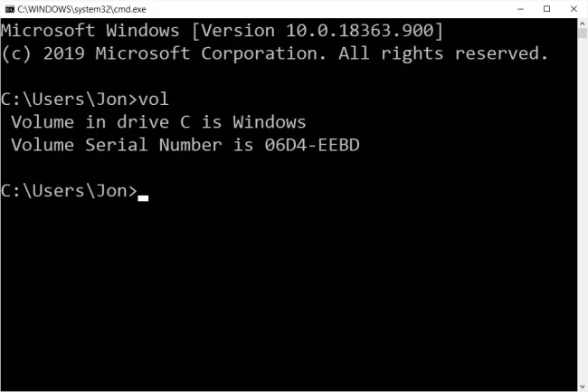Click the word 'Windows' in volume label line

click(269, 121)
